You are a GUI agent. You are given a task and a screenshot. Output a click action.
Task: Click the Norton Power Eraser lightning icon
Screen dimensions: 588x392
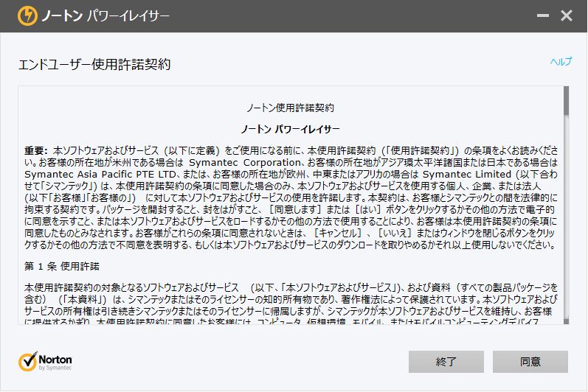(27, 15)
